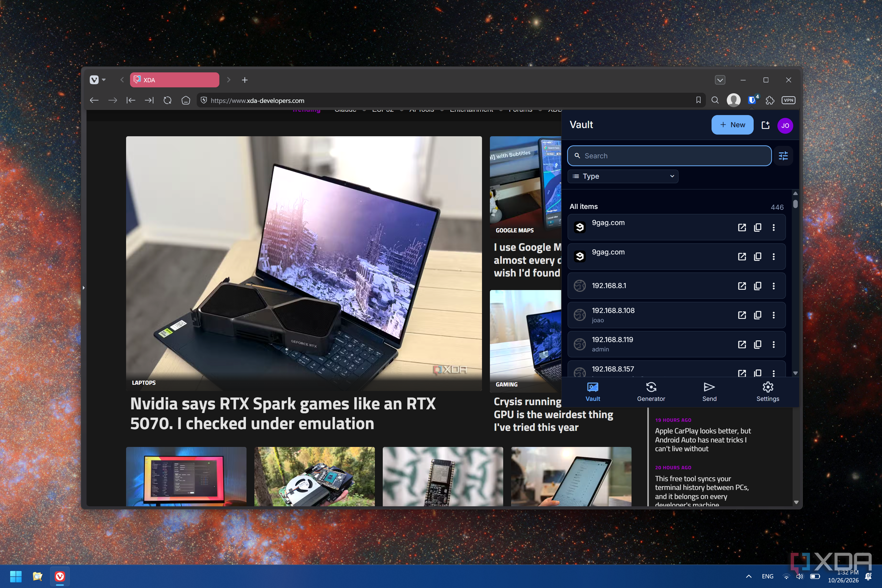Open the Windows Start menu
Image resolution: width=882 pixels, height=588 pixels.
click(x=16, y=576)
